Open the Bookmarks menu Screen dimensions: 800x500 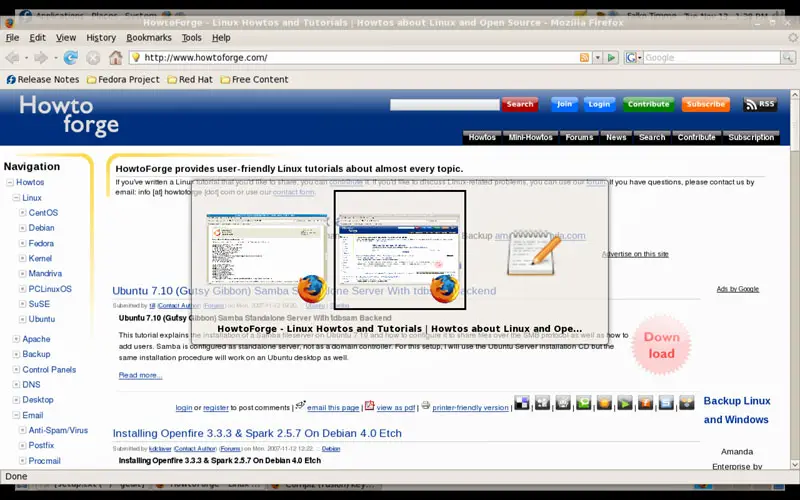pyautogui.click(x=149, y=38)
